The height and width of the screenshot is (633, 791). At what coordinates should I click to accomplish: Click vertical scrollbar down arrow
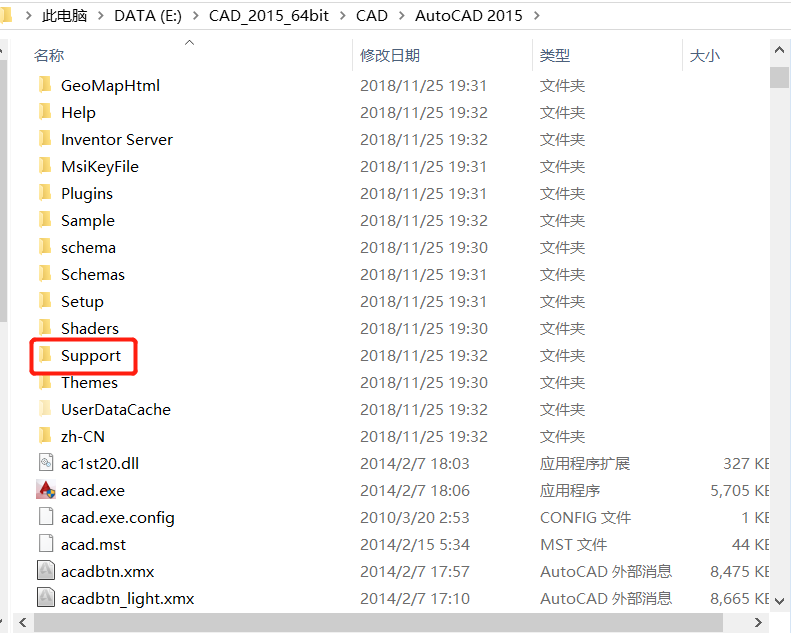(x=779, y=601)
